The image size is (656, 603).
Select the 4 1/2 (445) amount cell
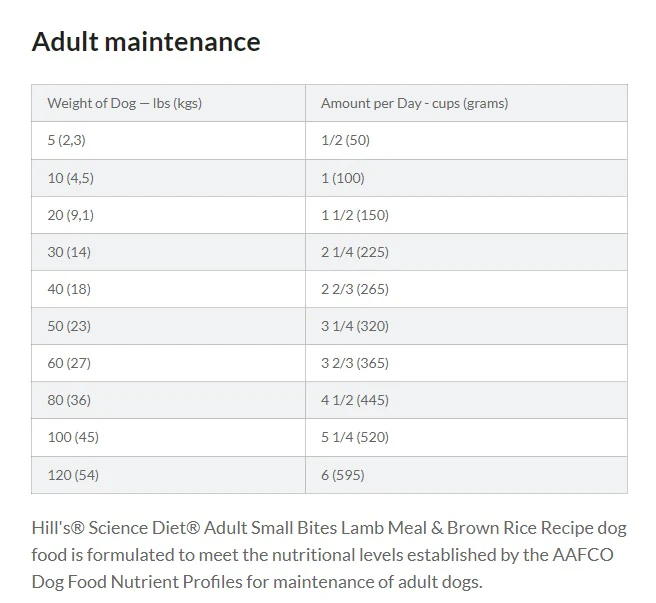(x=466, y=400)
